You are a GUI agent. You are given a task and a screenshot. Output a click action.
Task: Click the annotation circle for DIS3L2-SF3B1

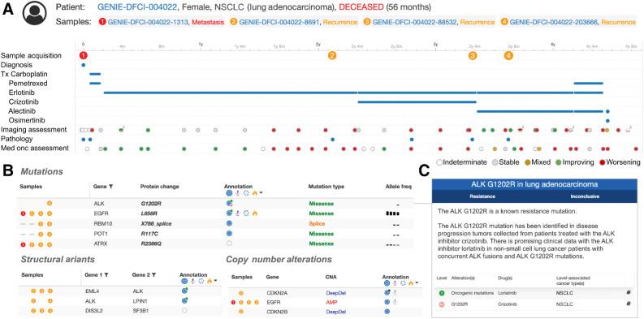(x=184, y=311)
